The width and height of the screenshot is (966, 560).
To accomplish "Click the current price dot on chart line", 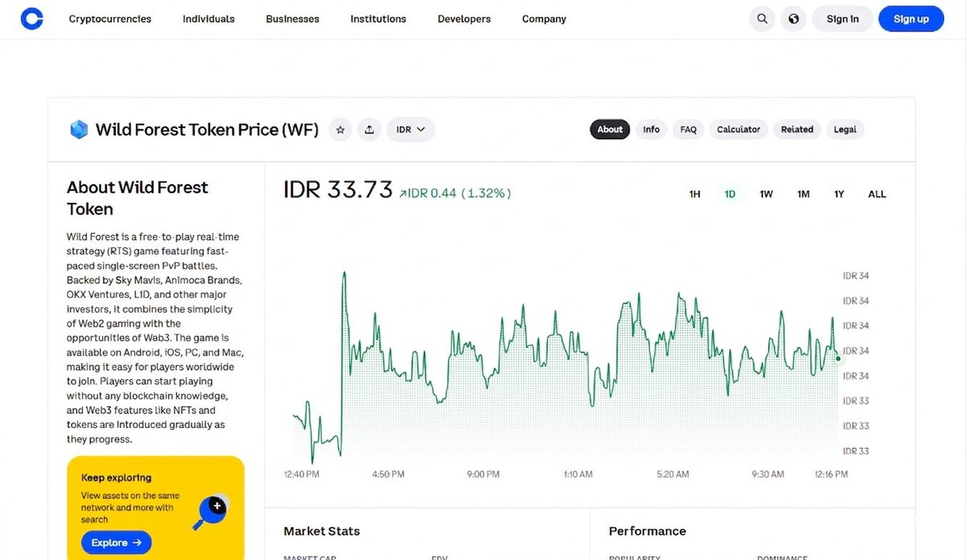I will (x=838, y=358).
